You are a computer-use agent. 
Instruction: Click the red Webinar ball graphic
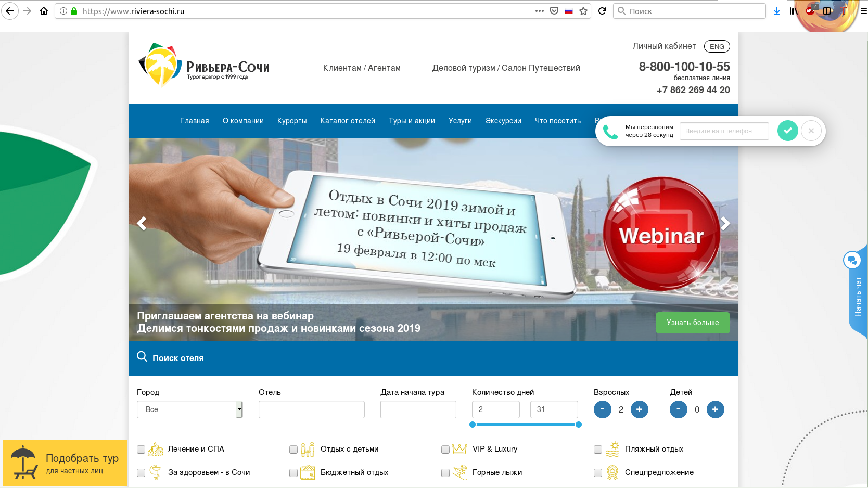point(661,234)
